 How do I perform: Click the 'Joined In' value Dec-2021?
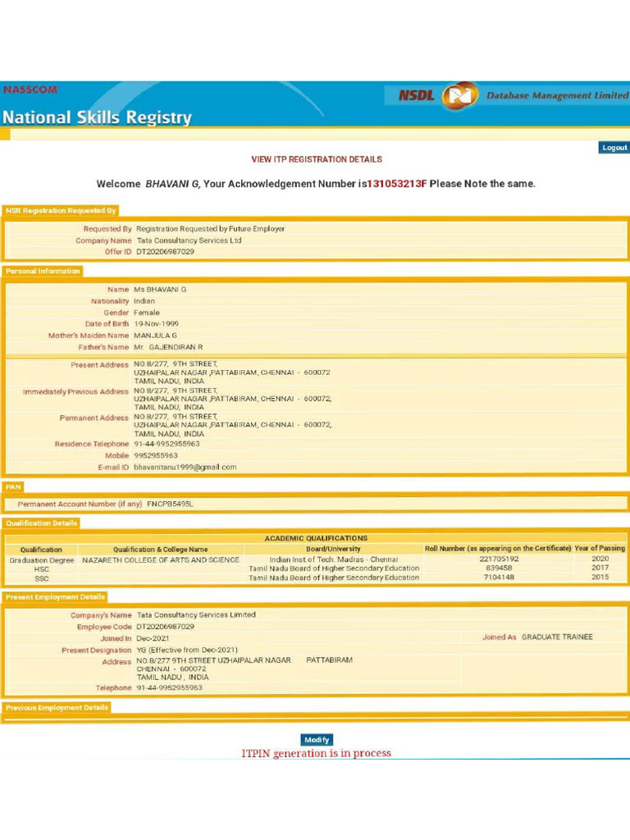tap(153, 638)
